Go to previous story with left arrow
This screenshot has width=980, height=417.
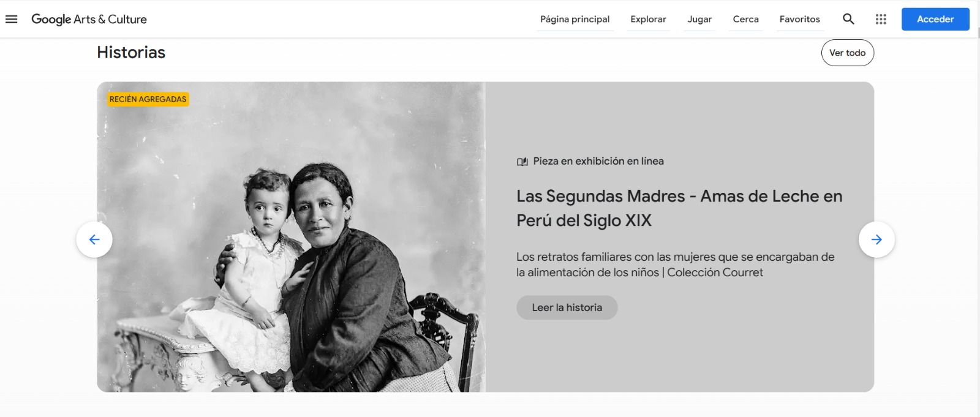pyautogui.click(x=94, y=239)
